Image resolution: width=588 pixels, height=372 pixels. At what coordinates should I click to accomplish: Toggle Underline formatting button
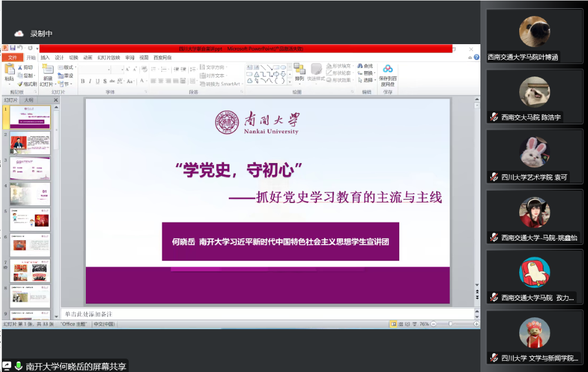click(98, 81)
